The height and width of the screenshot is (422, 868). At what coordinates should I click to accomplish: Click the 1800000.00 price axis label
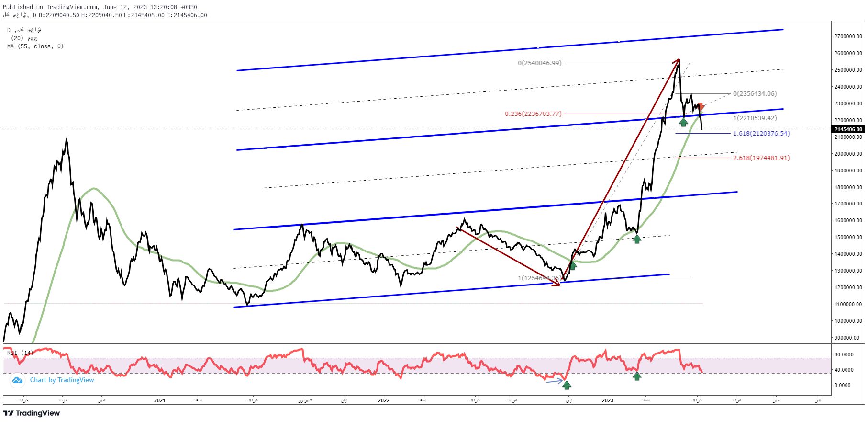point(848,187)
